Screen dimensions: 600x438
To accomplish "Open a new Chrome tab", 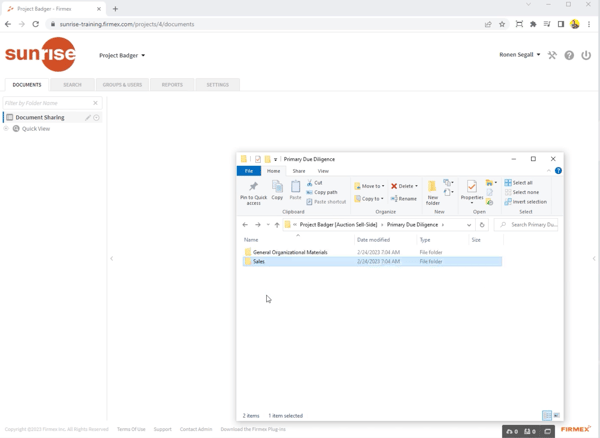I will click(115, 8).
